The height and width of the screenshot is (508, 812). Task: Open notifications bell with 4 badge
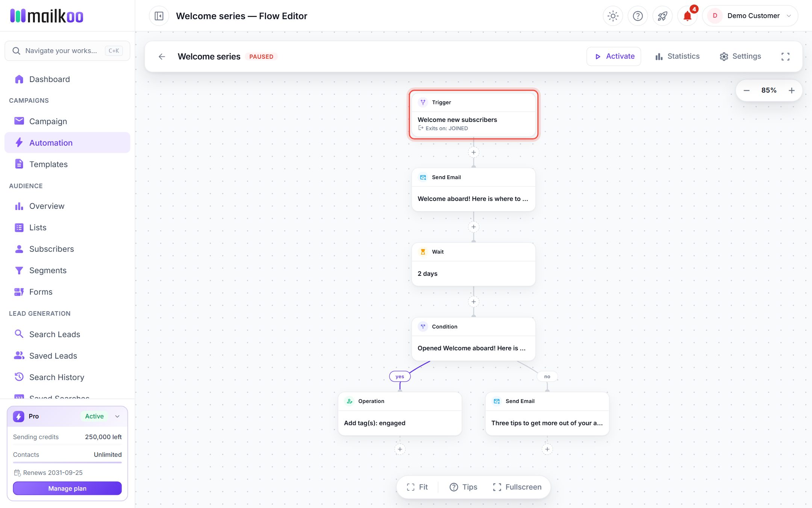(687, 16)
